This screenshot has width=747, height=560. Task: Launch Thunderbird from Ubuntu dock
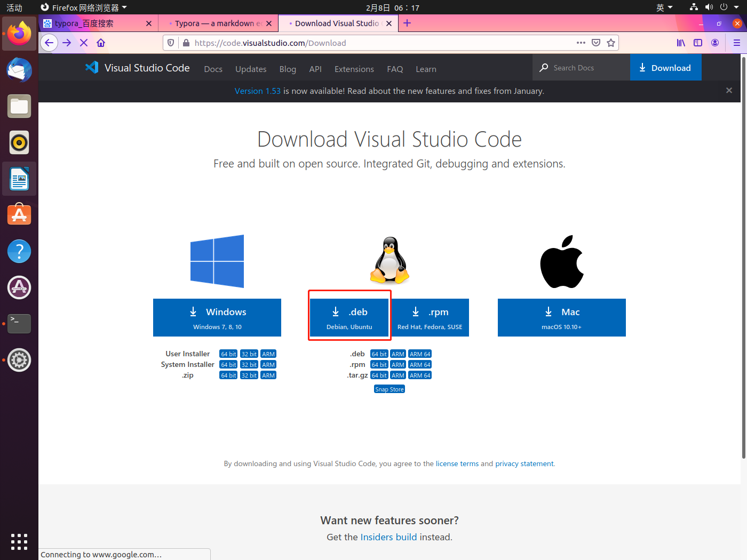coord(19,70)
